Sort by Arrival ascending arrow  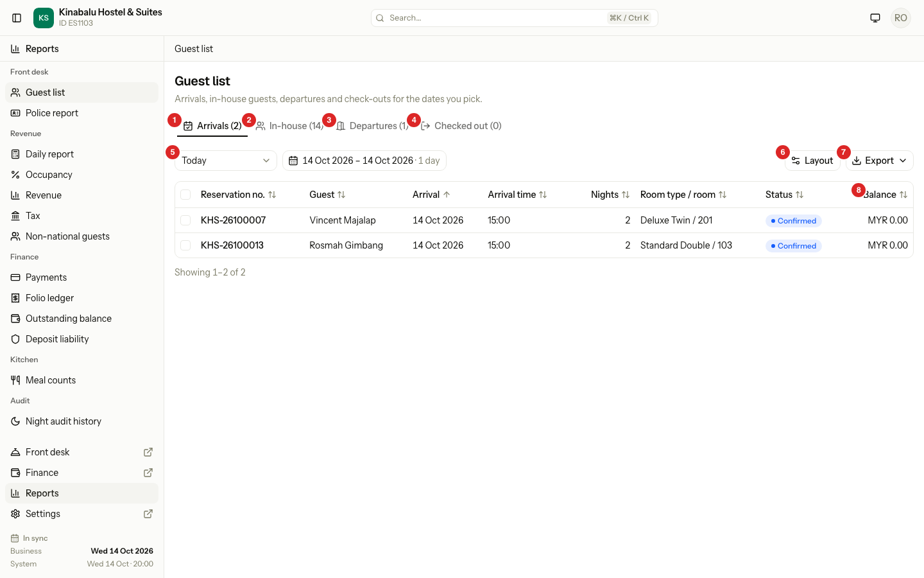(x=447, y=195)
